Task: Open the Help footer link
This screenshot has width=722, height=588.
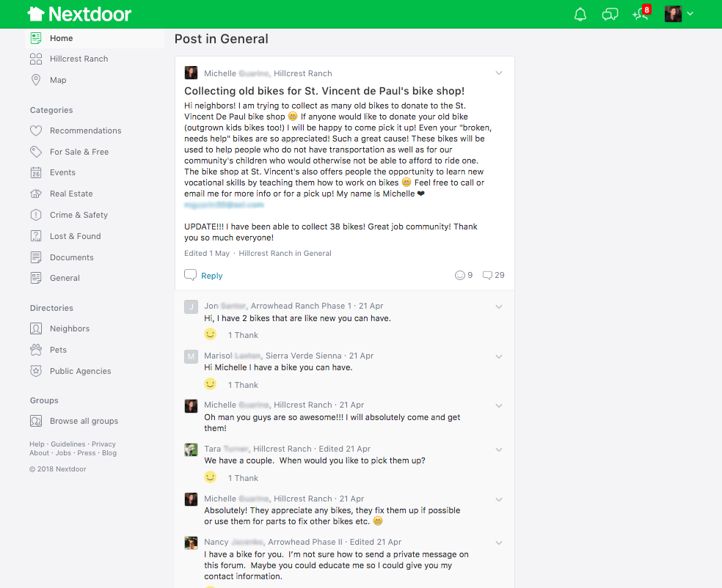Action: coord(37,444)
